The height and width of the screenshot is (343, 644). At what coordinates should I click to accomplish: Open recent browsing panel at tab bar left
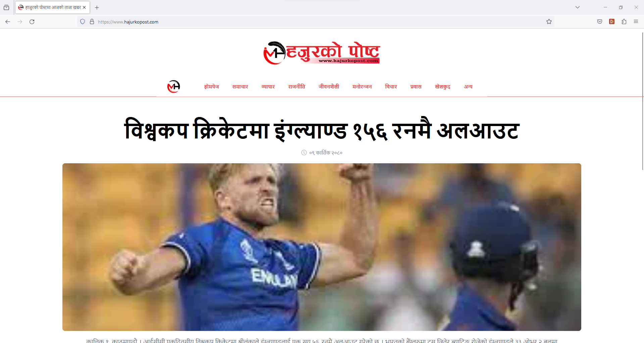click(x=6, y=7)
